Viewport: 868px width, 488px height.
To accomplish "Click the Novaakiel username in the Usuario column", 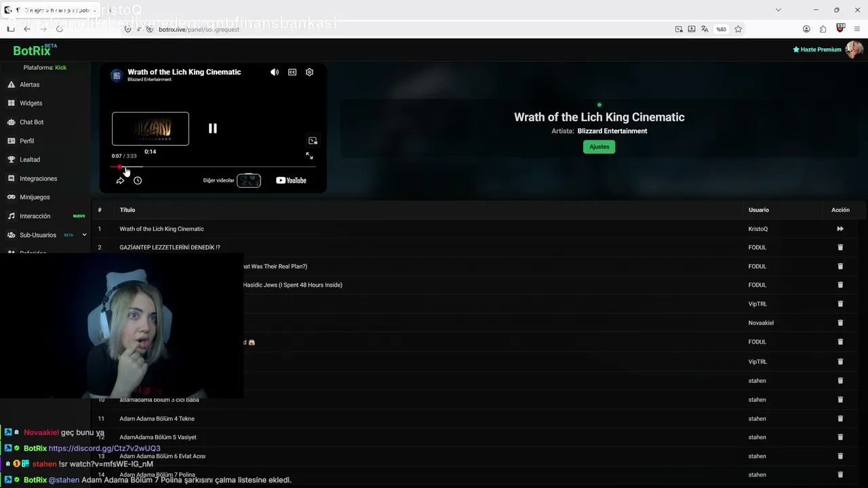I will pos(761,323).
